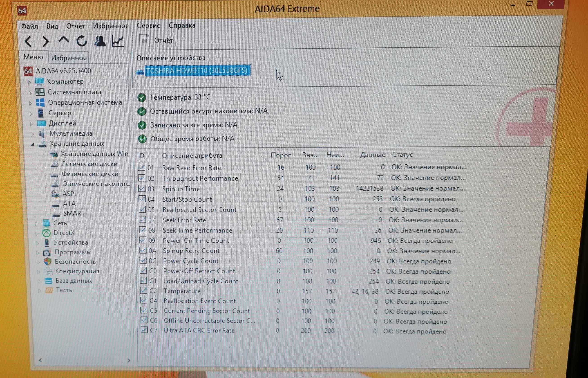This screenshot has width=588, height=378.
Task: Expand the DirectX tree node
Action: point(37,233)
